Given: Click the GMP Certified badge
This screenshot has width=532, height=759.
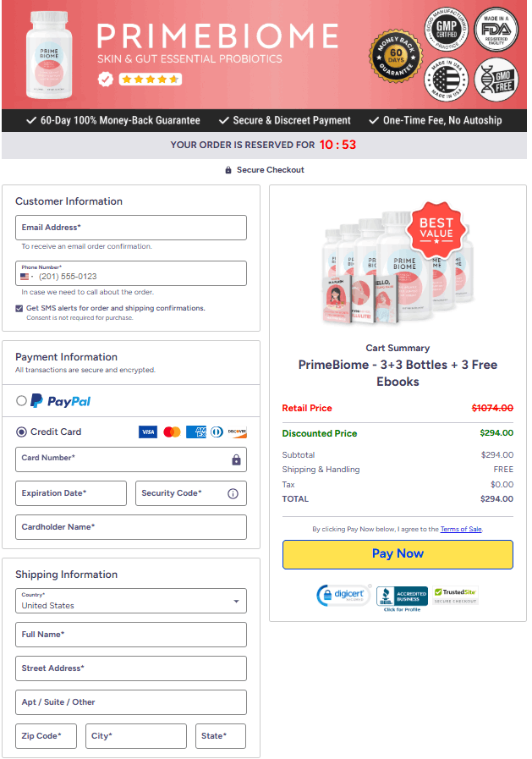Looking at the screenshot, I should (447, 30).
